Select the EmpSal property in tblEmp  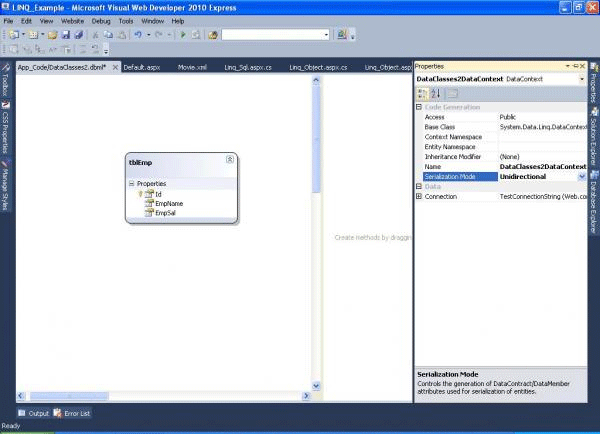click(165, 213)
